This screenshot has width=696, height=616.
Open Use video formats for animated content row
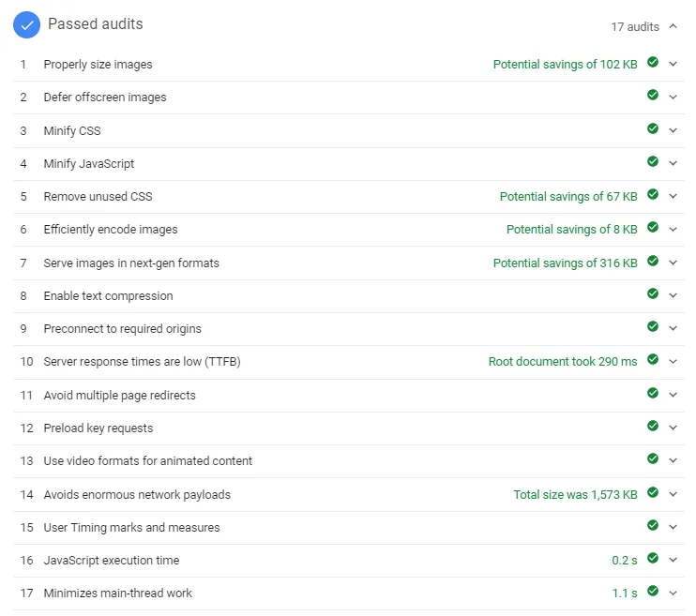[349, 461]
